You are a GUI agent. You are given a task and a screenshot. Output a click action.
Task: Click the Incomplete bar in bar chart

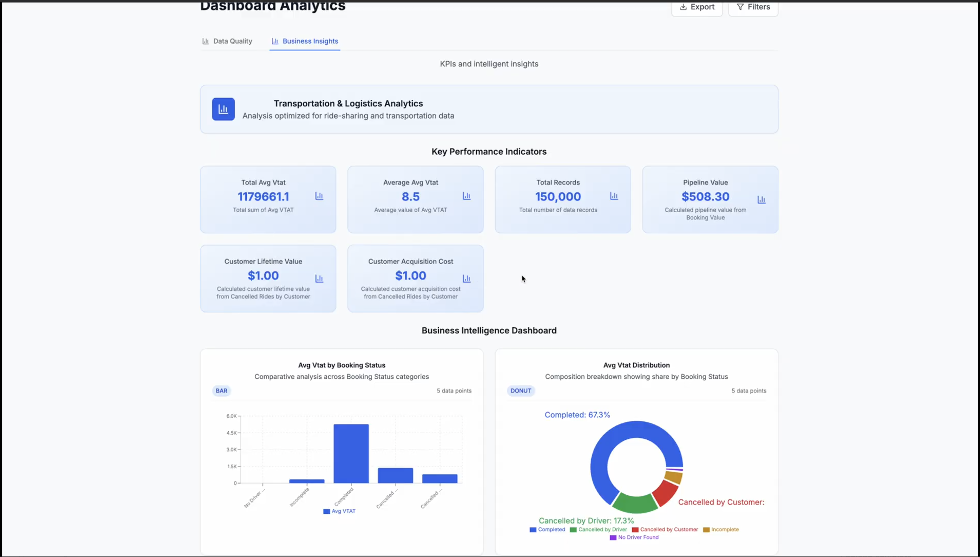[307, 481]
